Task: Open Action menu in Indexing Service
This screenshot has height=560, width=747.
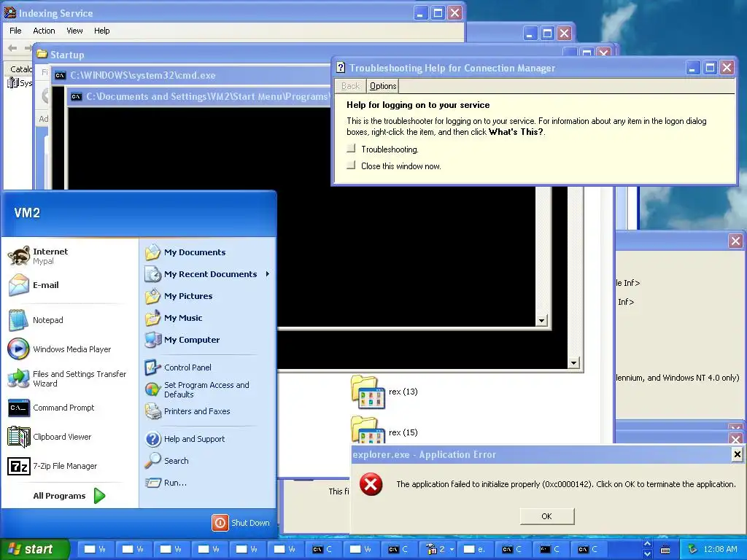Action: click(x=44, y=31)
